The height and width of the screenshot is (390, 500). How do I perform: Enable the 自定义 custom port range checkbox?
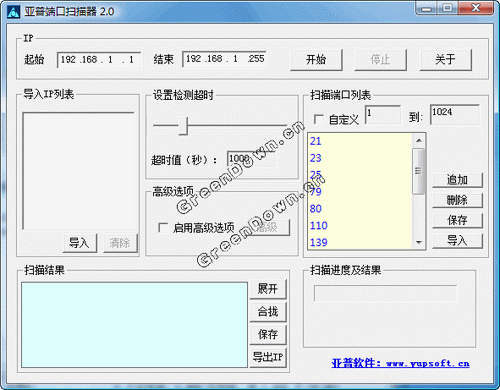(x=319, y=119)
